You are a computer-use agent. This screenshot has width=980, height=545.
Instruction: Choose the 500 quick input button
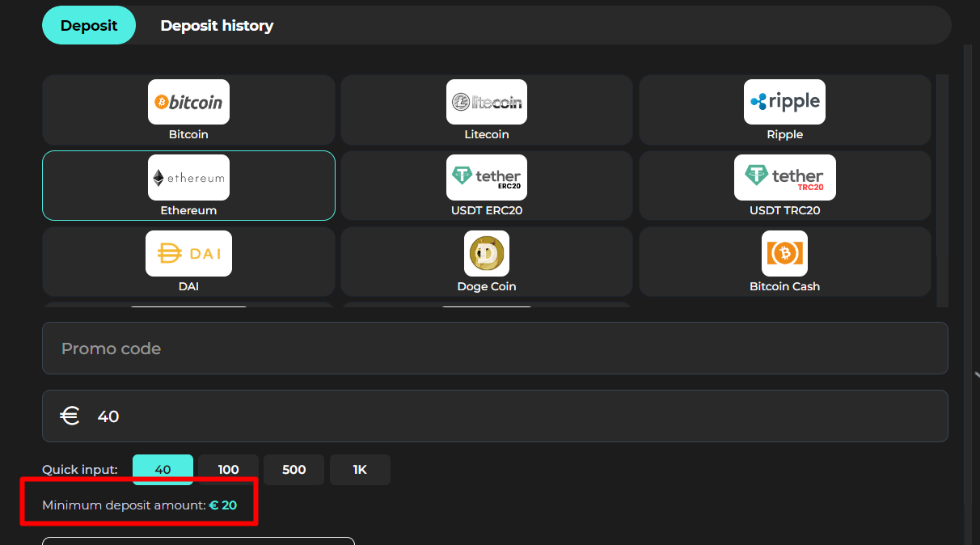[x=294, y=470]
